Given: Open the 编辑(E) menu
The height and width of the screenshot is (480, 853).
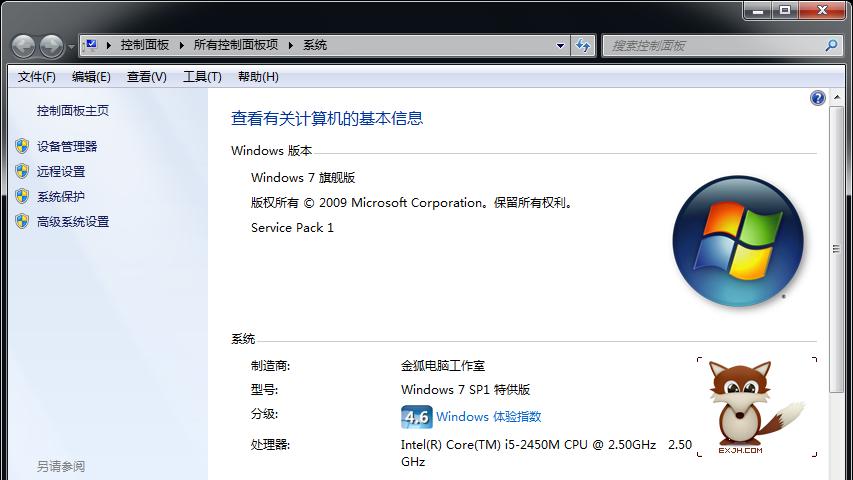Looking at the screenshot, I should click(x=91, y=77).
